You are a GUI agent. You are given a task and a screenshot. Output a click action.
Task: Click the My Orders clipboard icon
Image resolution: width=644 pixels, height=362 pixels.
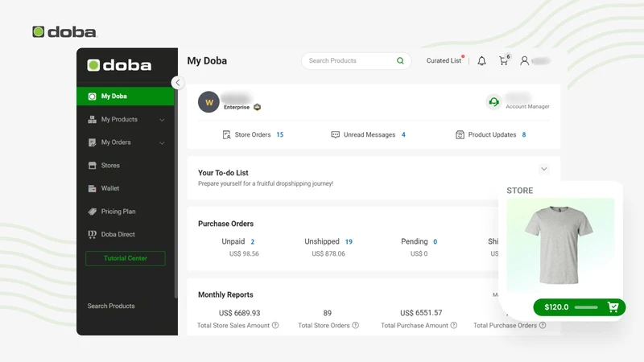92,142
